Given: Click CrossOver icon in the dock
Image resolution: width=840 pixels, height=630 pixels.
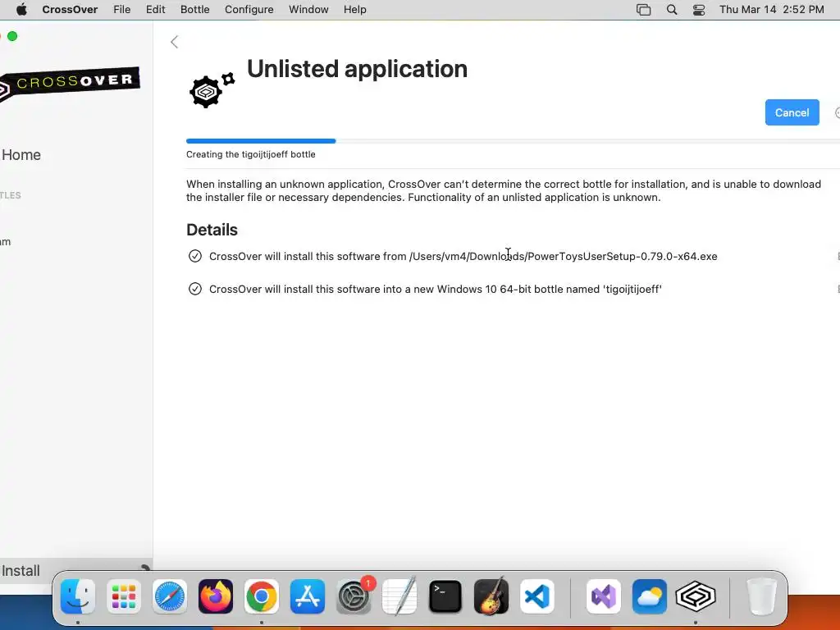Looking at the screenshot, I should coord(696,596).
